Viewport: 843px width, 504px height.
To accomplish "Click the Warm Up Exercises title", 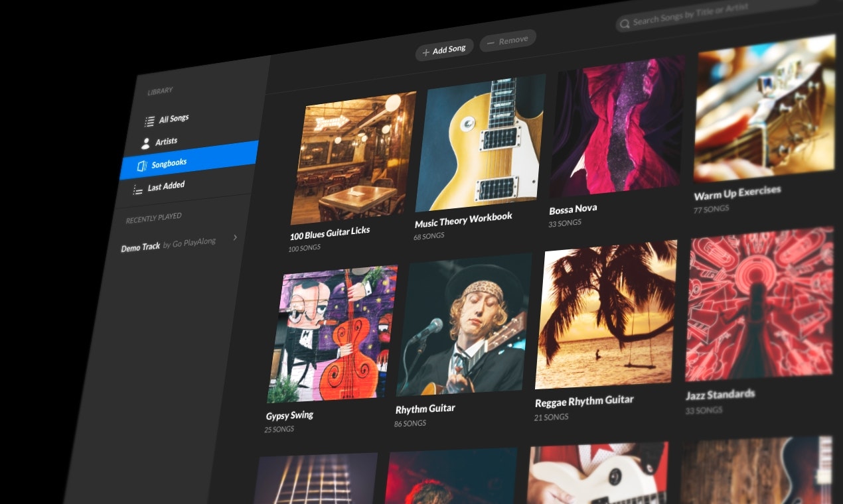I will pyautogui.click(x=737, y=193).
